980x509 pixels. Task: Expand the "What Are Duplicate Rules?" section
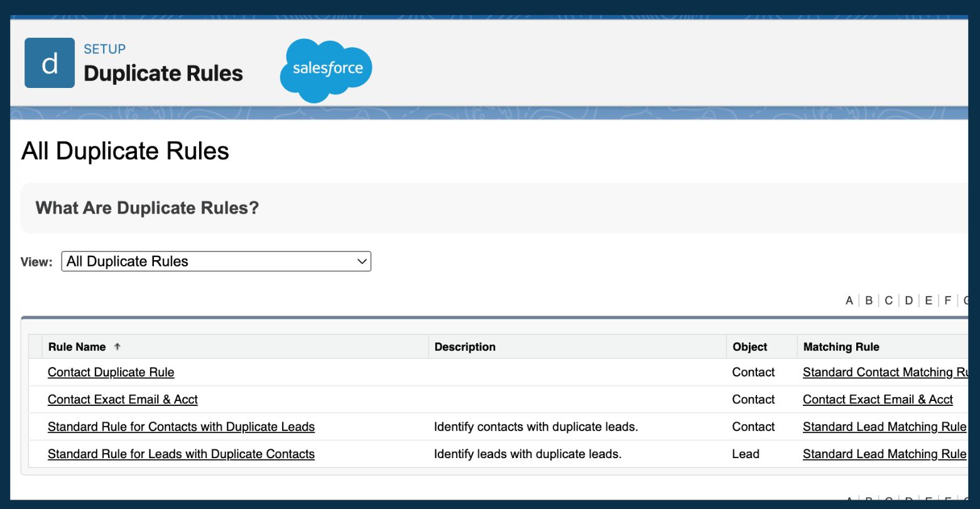point(146,207)
